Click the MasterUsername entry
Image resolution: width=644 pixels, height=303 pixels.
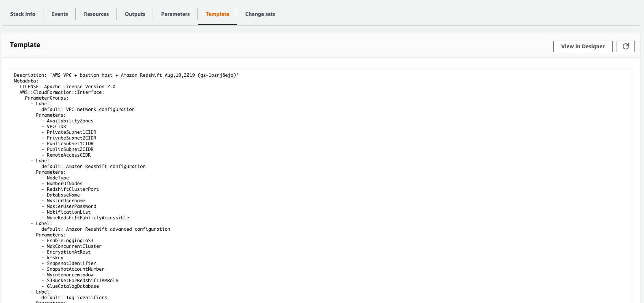(x=66, y=201)
